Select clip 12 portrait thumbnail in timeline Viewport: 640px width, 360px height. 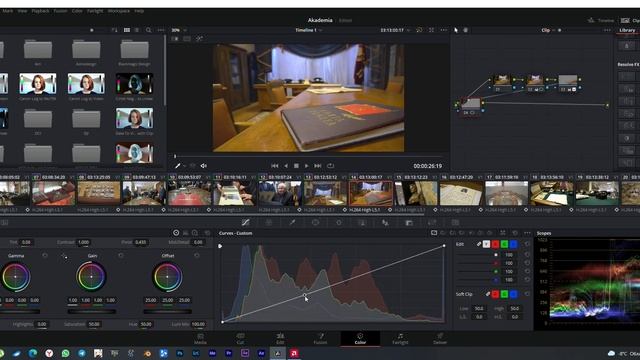(280, 193)
